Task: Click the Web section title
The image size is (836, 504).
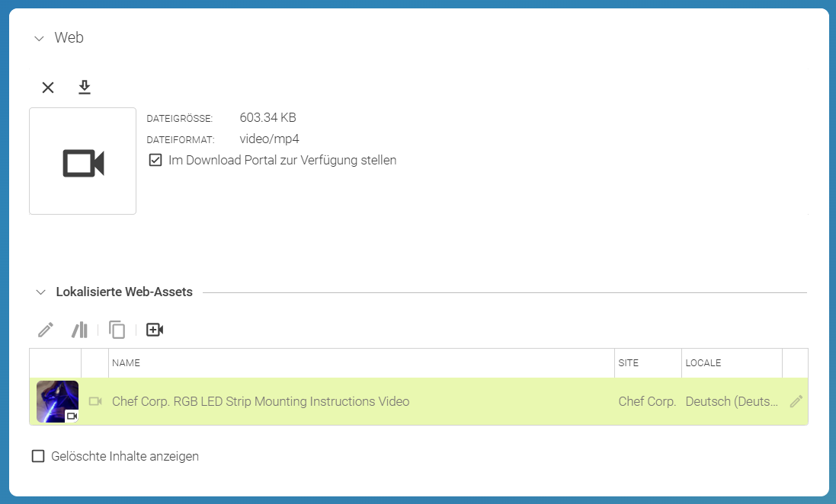Action: (69, 37)
